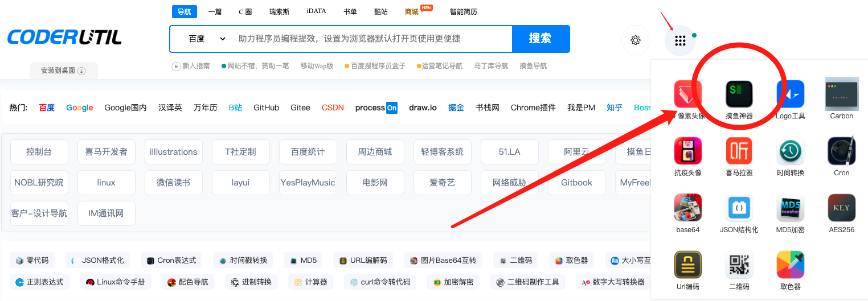Open the 马丁库导航 link
Image resolution: width=868 pixels, height=301 pixels.
point(491,66)
